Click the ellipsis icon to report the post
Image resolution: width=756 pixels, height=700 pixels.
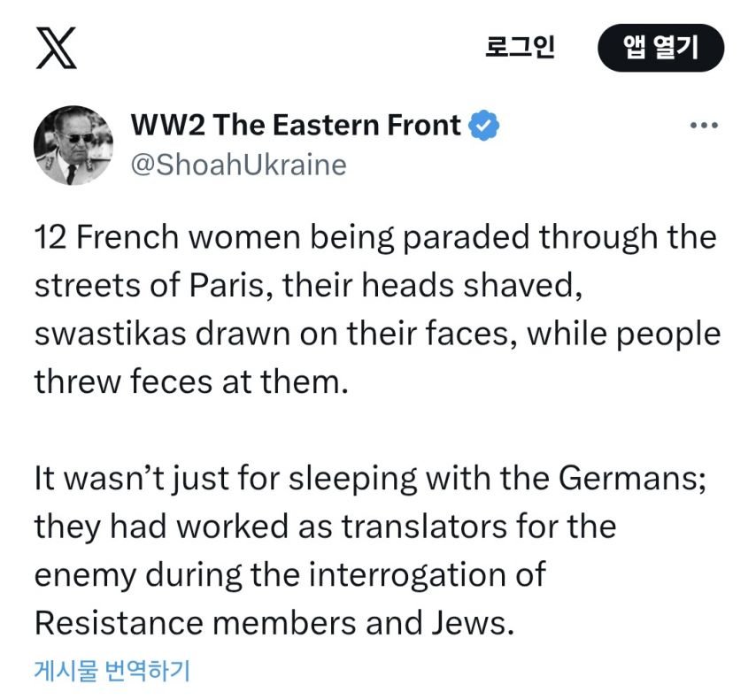click(706, 127)
